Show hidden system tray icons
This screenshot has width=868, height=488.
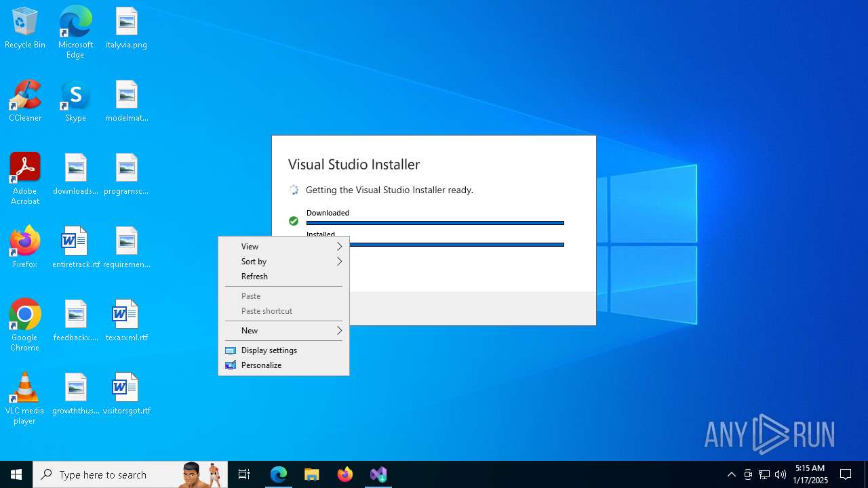(732, 474)
